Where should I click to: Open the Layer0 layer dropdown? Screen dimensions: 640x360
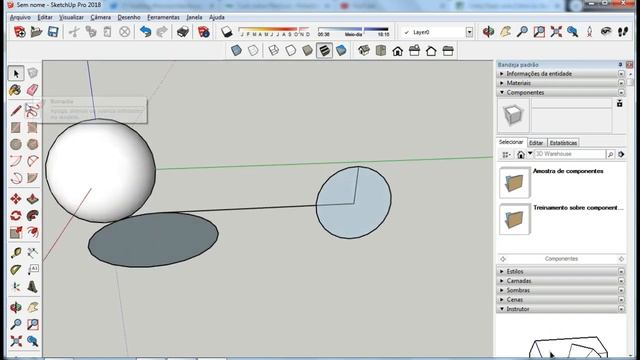click(x=469, y=32)
